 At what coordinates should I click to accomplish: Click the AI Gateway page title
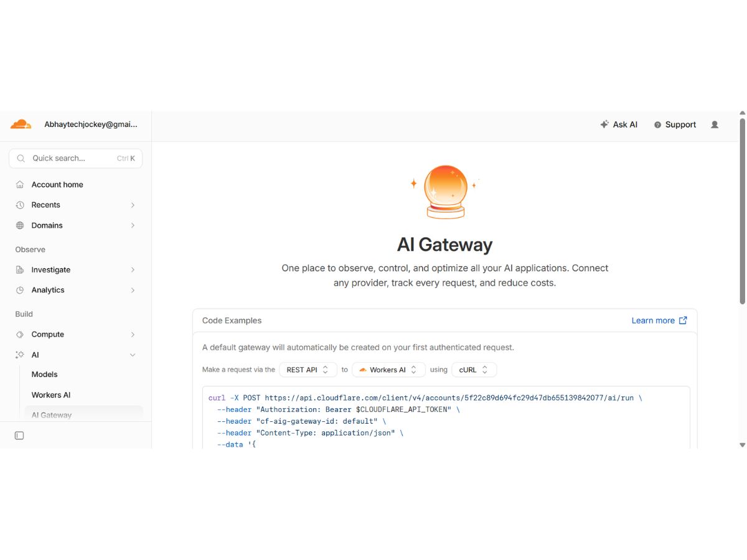pyautogui.click(x=444, y=245)
